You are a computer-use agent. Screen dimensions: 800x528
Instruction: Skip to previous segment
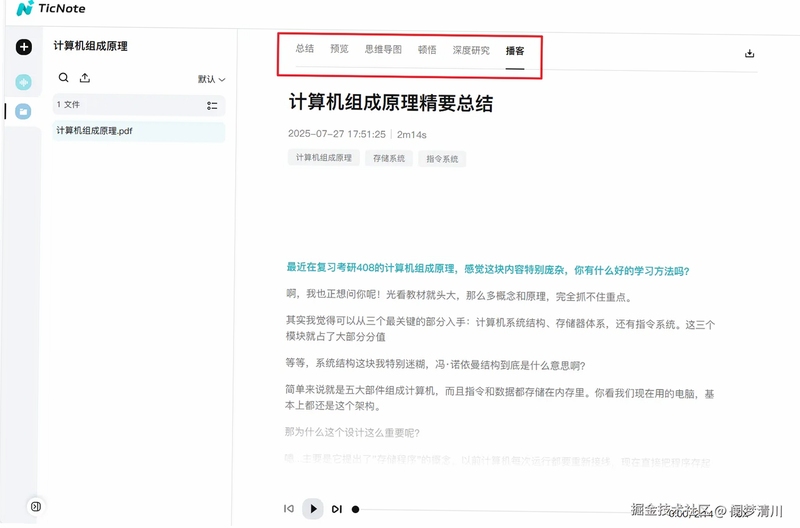(x=289, y=509)
